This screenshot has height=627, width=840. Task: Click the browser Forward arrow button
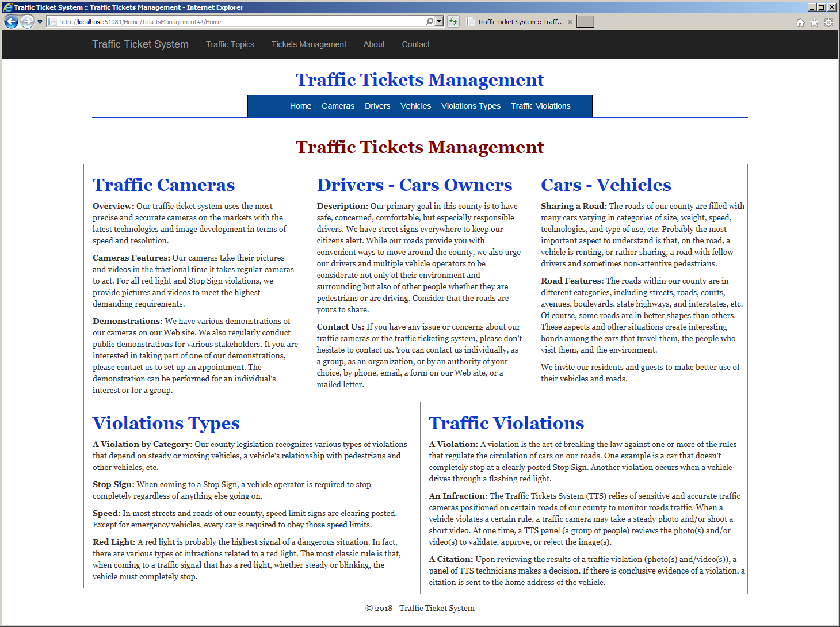(27, 21)
